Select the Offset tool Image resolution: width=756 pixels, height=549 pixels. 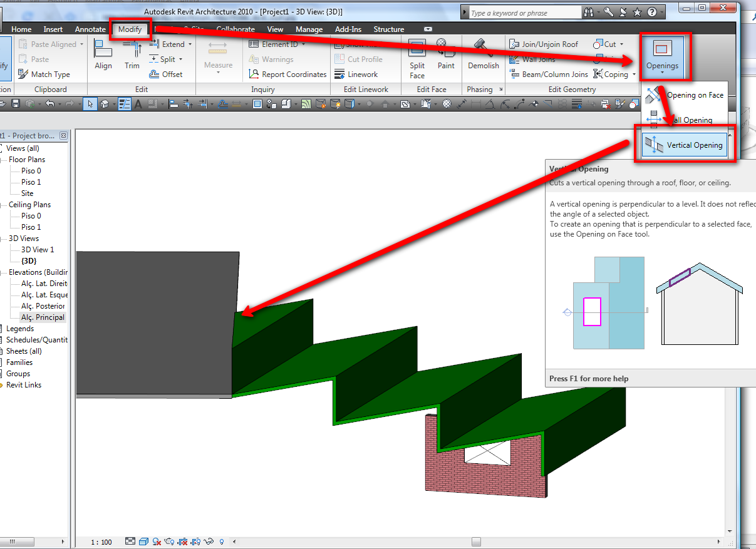166,74
